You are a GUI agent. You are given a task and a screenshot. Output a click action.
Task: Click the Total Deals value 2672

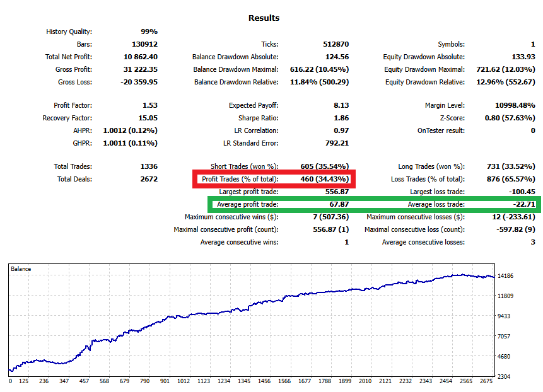148,179
